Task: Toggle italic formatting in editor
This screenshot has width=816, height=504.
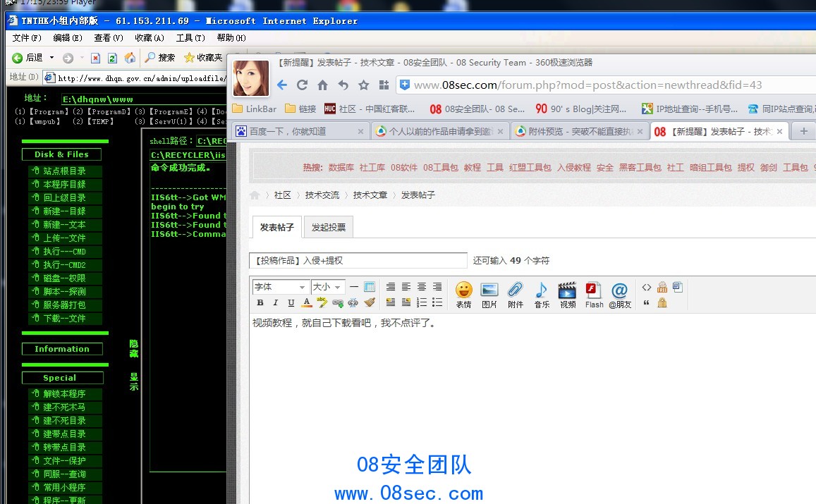Action: coord(275,302)
